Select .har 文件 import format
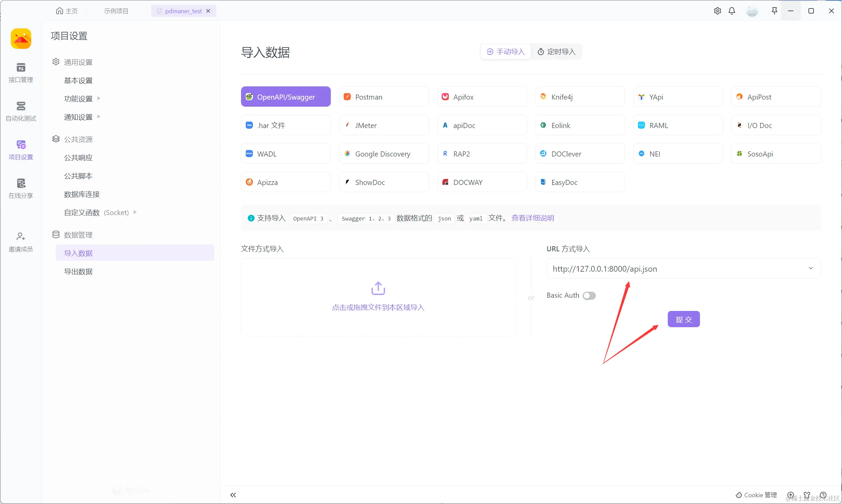 coord(286,125)
